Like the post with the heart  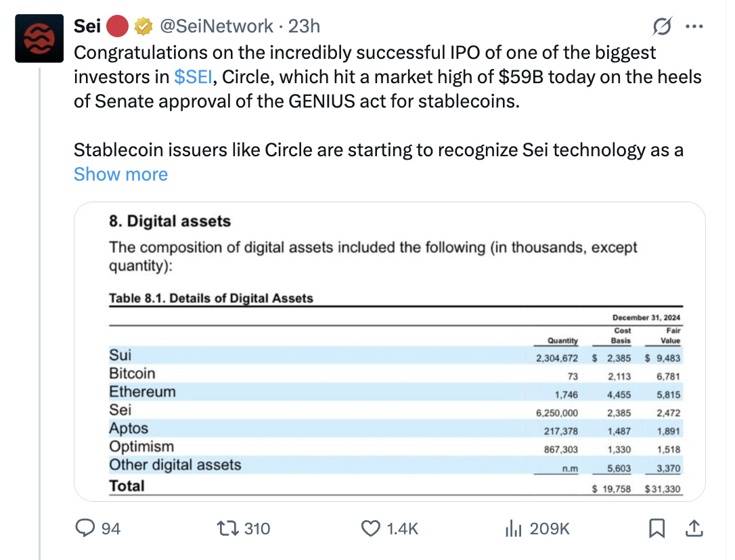[x=371, y=528]
